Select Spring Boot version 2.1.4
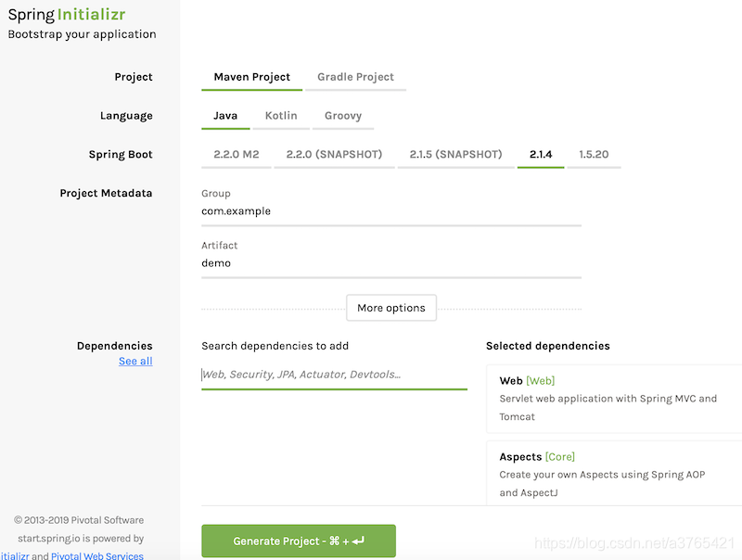 click(541, 155)
